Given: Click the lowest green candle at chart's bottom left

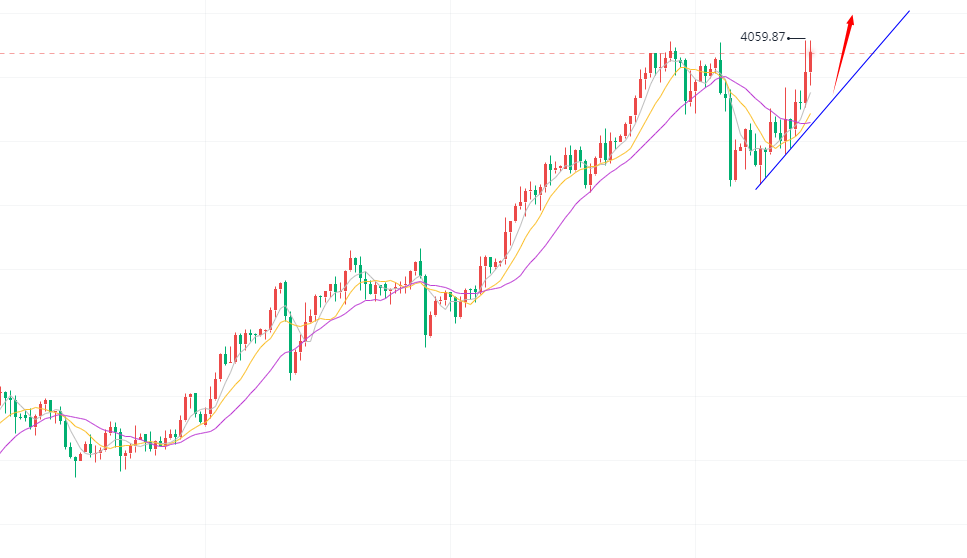Looking at the screenshot, I should (75, 456).
